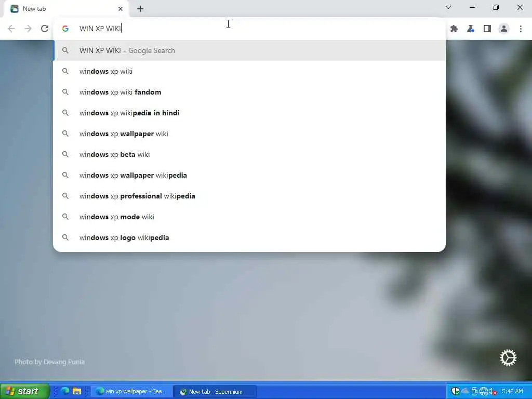The image size is (532, 399).
Task: Select 'windows xp wikipedia in hindi' suggestion
Action: pyautogui.click(x=250, y=113)
